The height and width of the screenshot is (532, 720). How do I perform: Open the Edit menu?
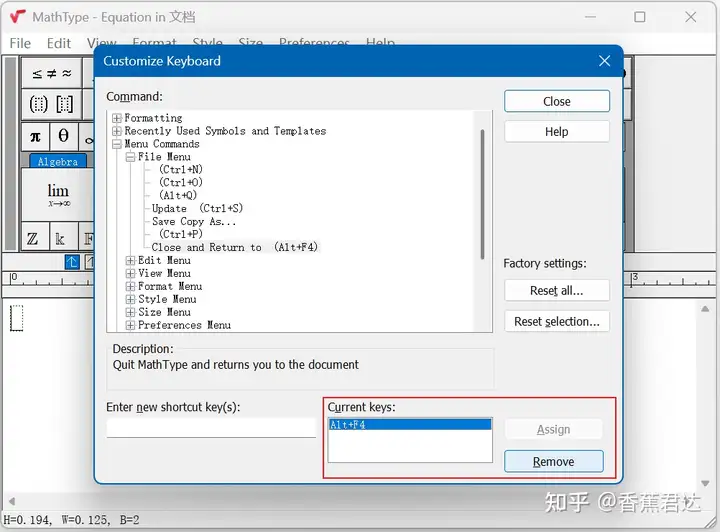coord(59,43)
